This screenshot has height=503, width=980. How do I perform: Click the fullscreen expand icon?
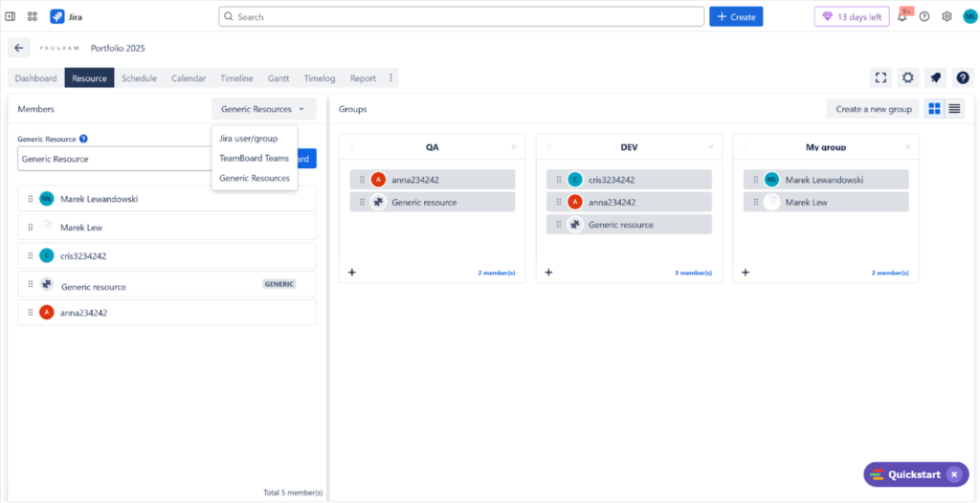click(x=880, y=78)
